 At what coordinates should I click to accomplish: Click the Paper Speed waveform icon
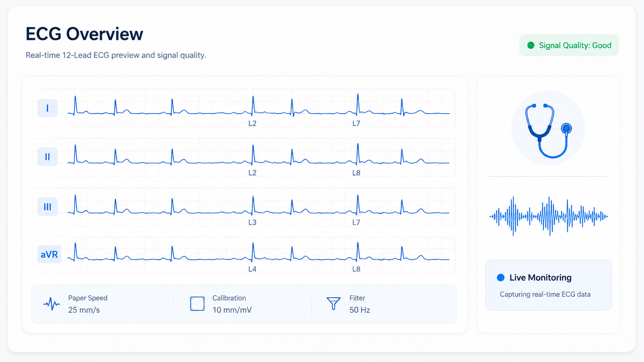[52, 304]
